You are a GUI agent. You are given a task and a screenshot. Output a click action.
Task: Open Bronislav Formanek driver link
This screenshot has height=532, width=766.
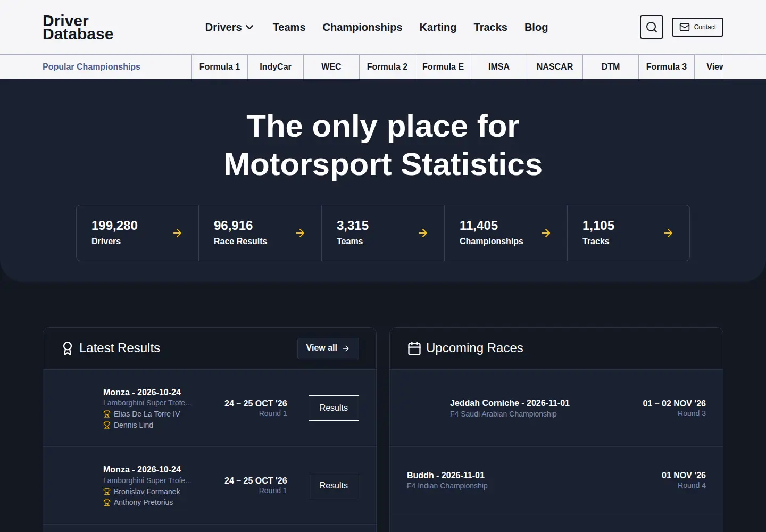tap(147, 492)
